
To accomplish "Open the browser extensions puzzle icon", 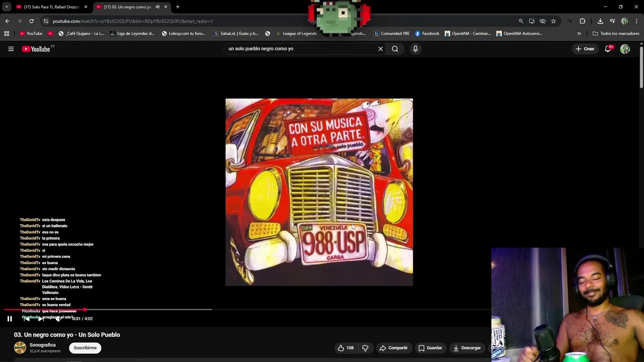I will (583, 21).
